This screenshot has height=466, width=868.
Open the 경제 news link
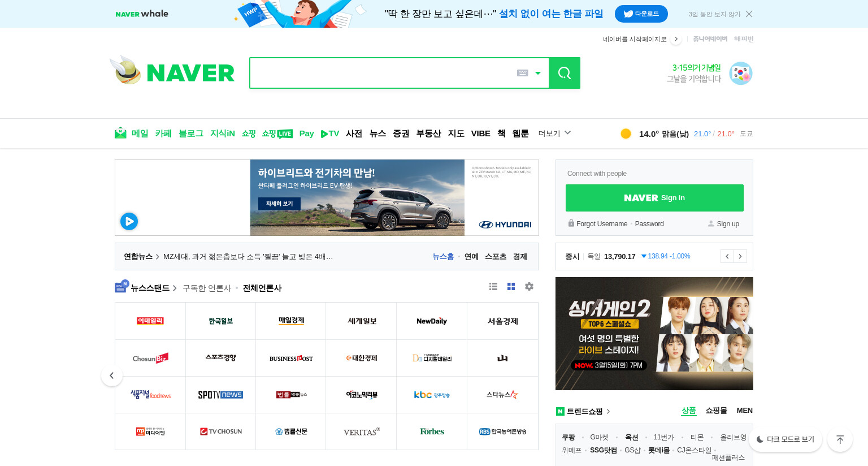tap(520, 257)
